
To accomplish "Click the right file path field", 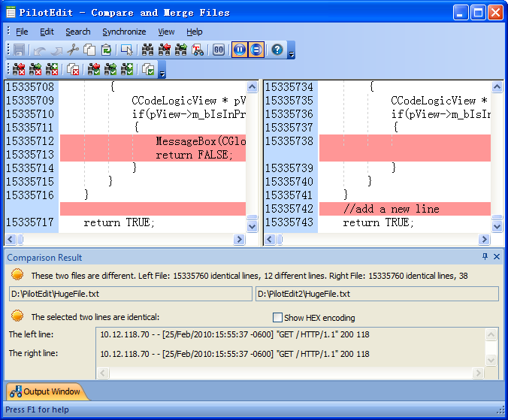I will (376, 294).
